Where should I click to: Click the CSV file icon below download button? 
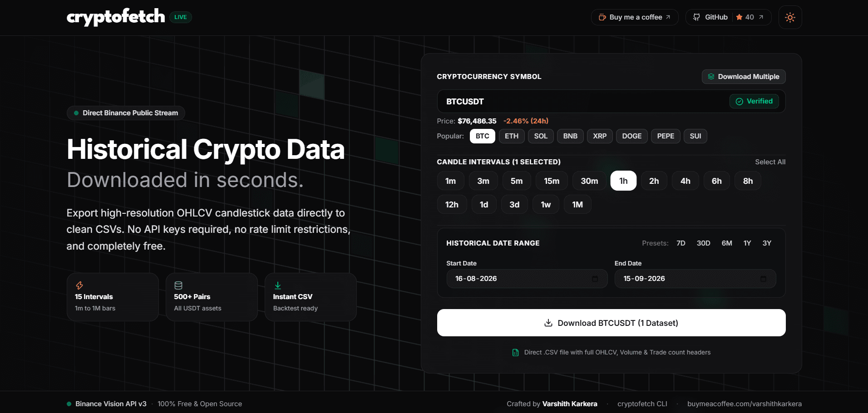click(x=515, y=353)
